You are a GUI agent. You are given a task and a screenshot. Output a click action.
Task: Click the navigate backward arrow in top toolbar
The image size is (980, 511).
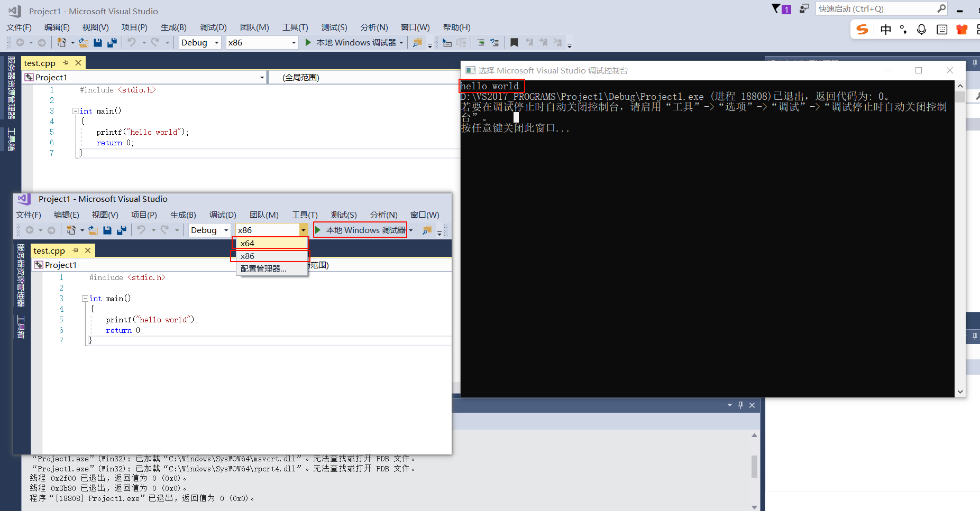(20, 42)
